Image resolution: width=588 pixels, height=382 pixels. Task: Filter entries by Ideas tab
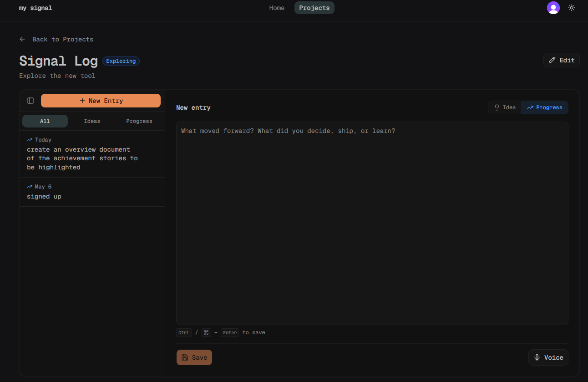(92, 121)
